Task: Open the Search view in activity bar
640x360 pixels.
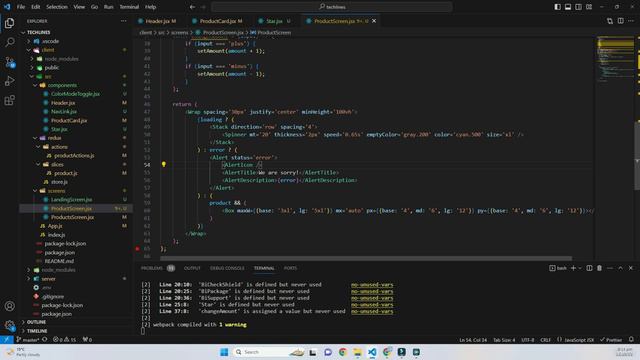Action: click(9, 42)
